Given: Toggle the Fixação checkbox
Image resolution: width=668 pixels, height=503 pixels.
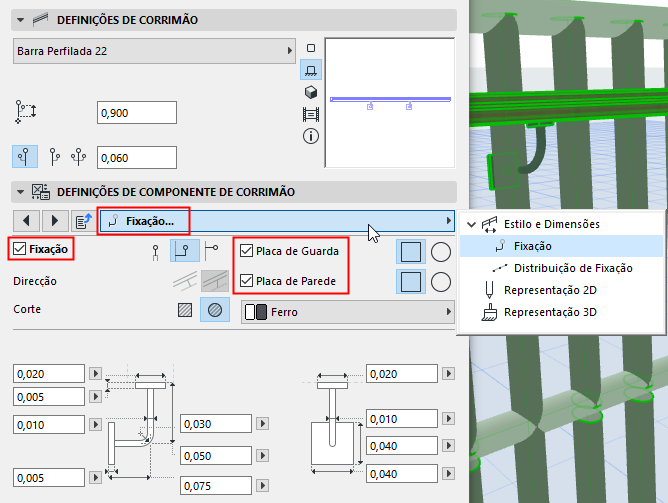Looking at the screenshot, I should 20,249.
